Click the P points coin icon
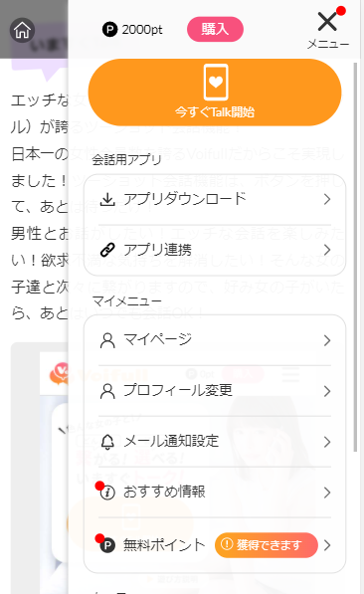 pos(109,30)
